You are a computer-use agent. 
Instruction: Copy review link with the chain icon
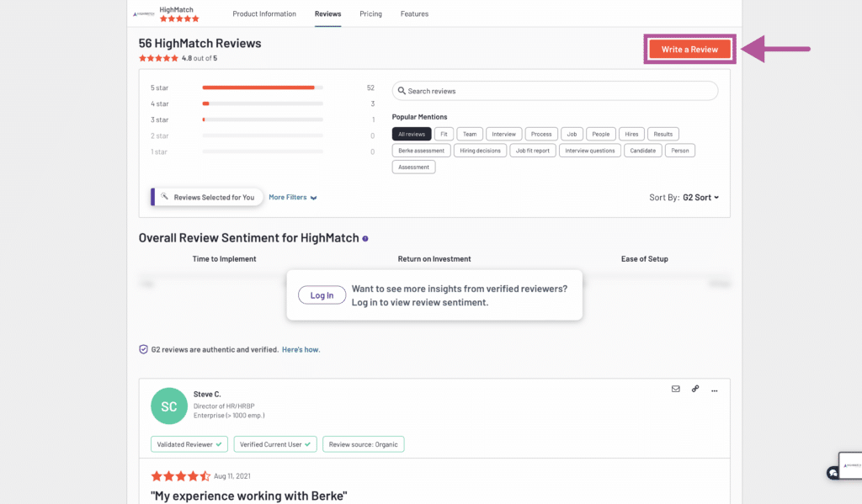pyautogui.click(x=695, y=390)
